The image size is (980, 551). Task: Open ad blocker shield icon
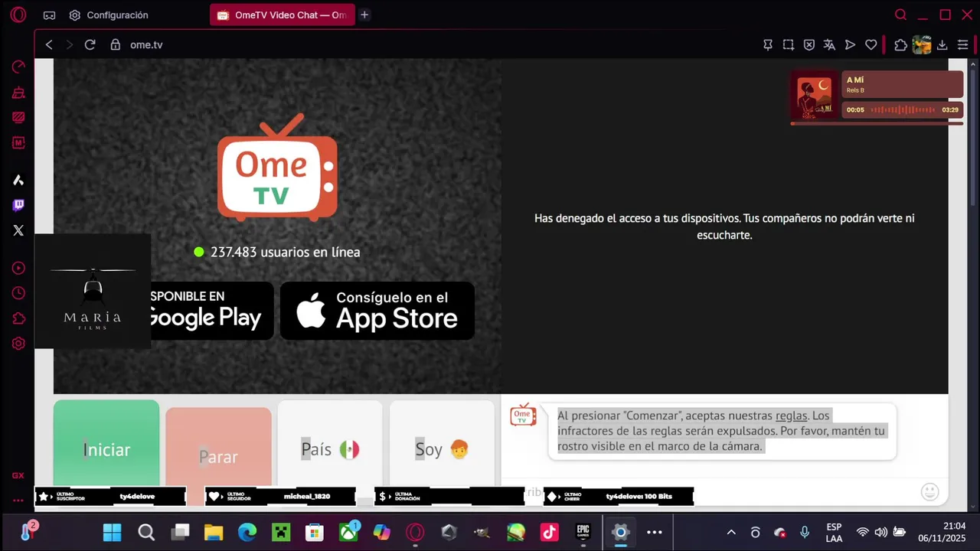click(x=809, y=44)
